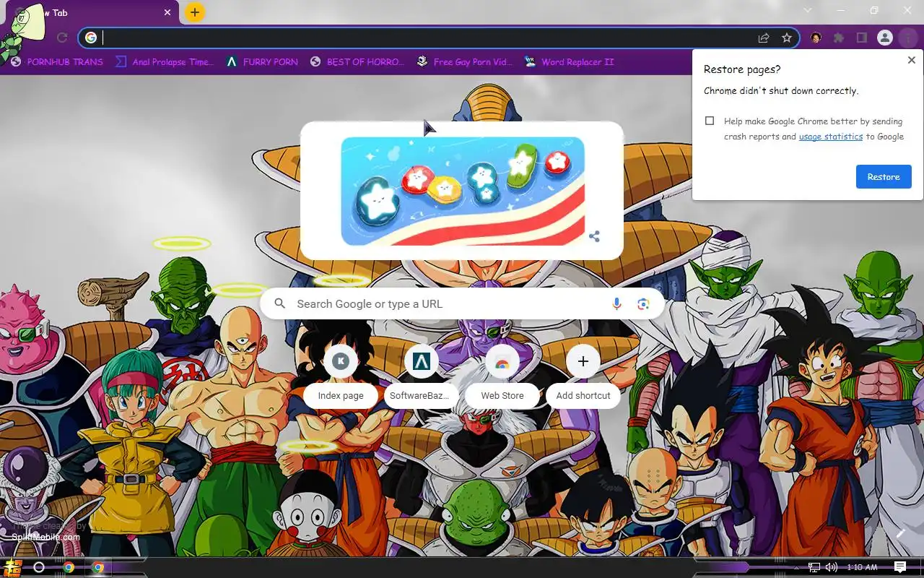
Task: Open the Windows Start menu
Action: [13, 567]
